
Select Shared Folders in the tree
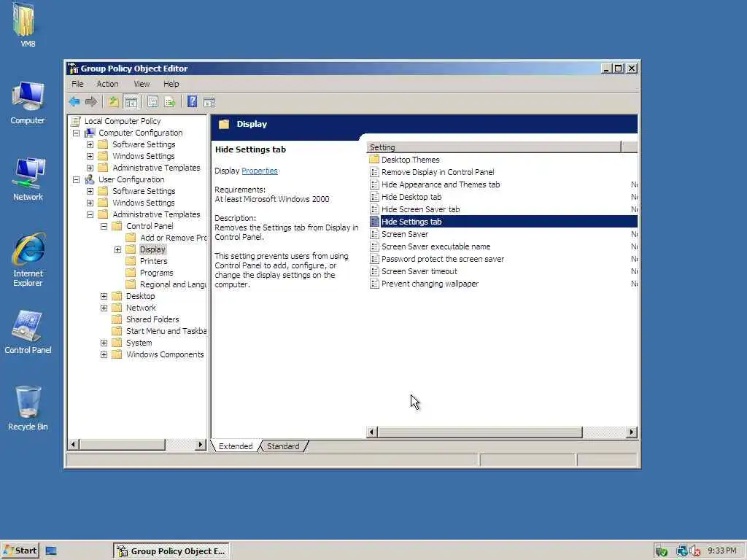pos(152,319)
